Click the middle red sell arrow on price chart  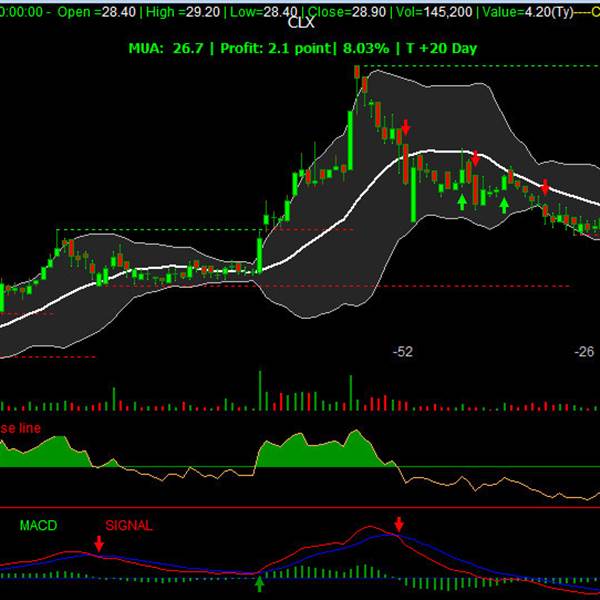click(x=475, y=158)
